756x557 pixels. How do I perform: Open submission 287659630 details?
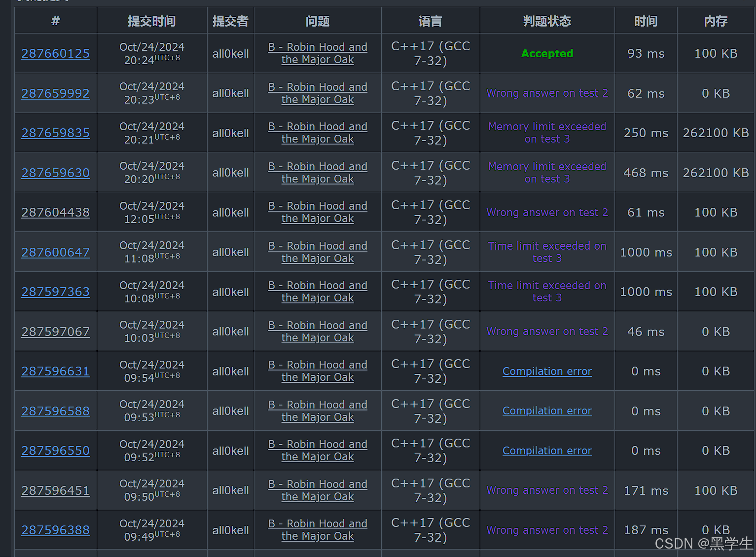pyautogui.click(x=55, y=173)
